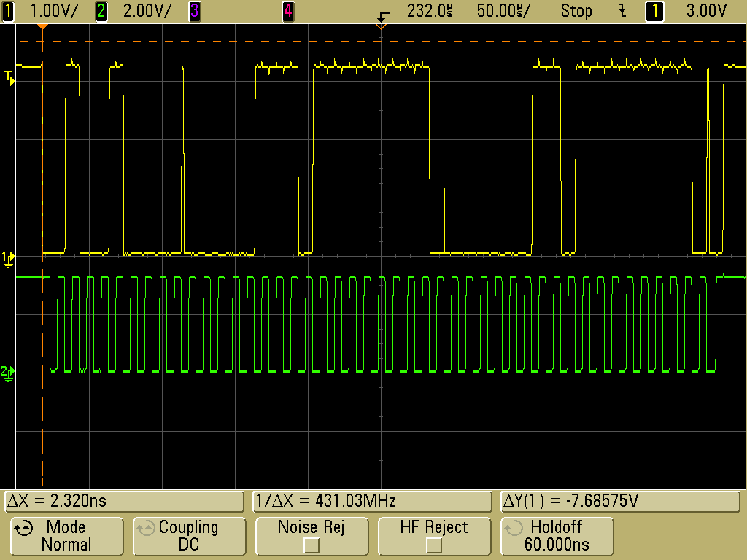Screen dimensions: 747x560
Task: Toggle the Noise Rej checkbox
Action: (311, 545)
